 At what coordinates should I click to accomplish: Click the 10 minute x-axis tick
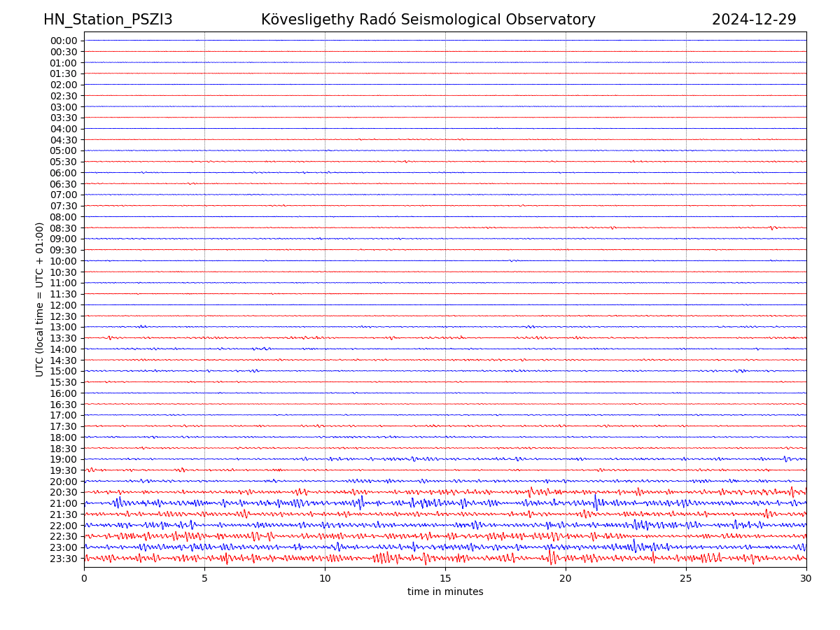(x=325, y=579)
